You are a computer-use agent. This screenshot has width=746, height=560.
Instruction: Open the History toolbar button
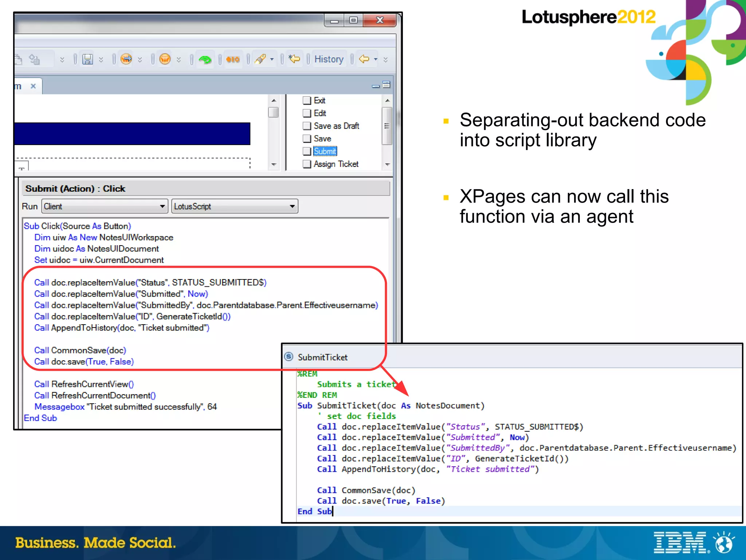pos(329,59)
